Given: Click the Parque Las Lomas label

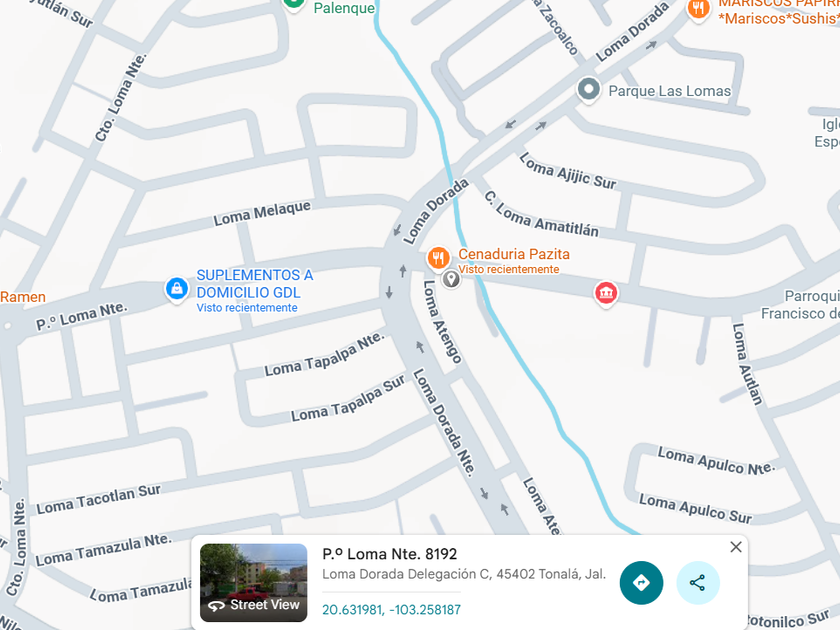Looking at the screenshot, I should point(670,91).
